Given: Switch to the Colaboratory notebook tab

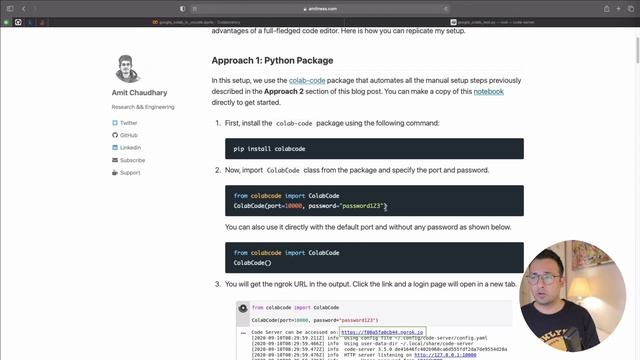Looking at the screenshot, I should [x=196, y=22].
